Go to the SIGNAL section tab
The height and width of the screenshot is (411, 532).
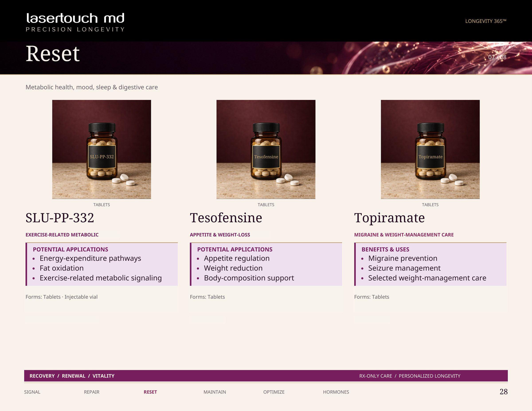click(32, 392)
